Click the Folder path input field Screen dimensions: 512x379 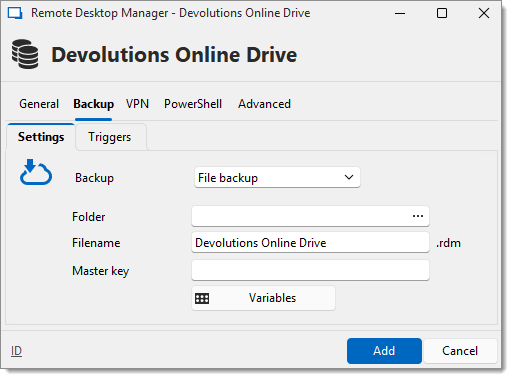coord(310,216)
